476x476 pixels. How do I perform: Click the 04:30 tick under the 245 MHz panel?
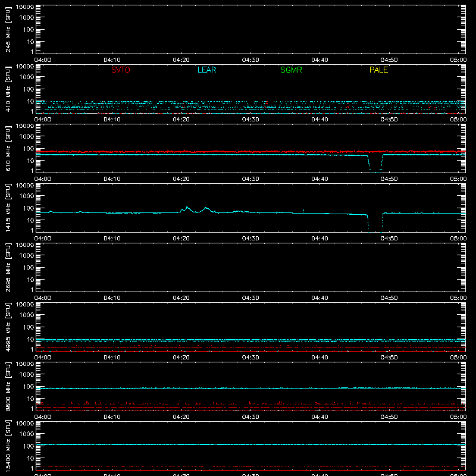[250, 60]
